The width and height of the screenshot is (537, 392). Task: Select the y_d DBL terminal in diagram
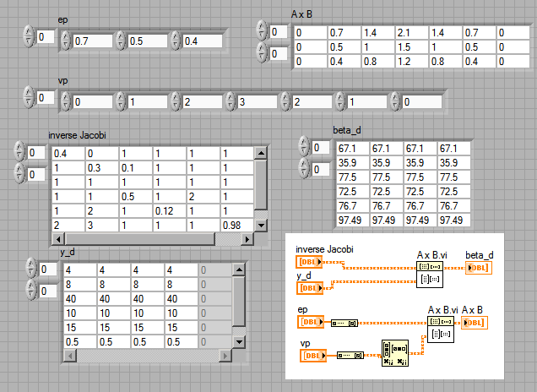pos(310,288)
